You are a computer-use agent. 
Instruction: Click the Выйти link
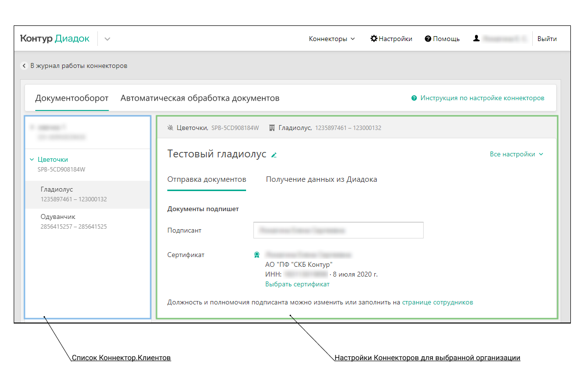[x=547, y=39]
